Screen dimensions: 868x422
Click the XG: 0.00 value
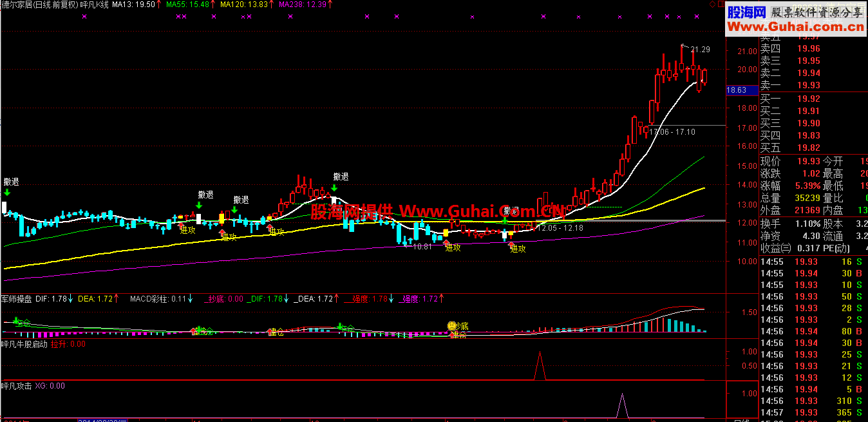[50, 386]
